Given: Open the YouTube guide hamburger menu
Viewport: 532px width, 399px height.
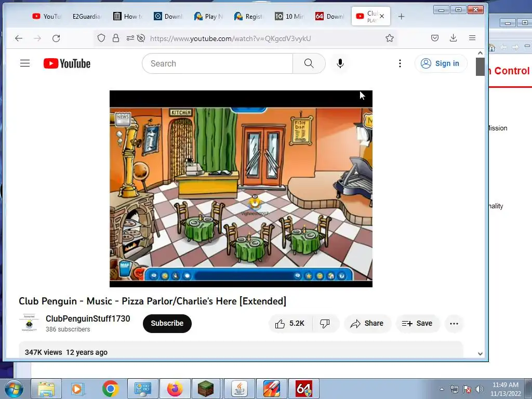Looking at the screenshot, I should click(25, 63).
